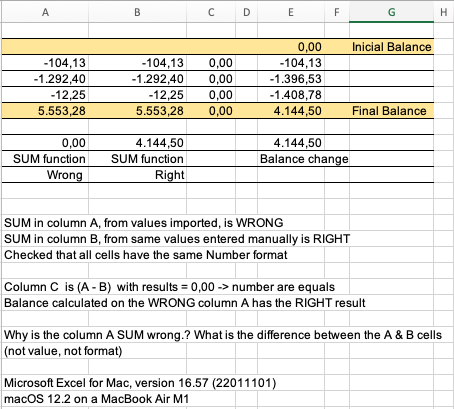This screenshot has height=409, width=454.
Task: Click the '(not value, not format)' cell
Action: click(x=63, y=351)
